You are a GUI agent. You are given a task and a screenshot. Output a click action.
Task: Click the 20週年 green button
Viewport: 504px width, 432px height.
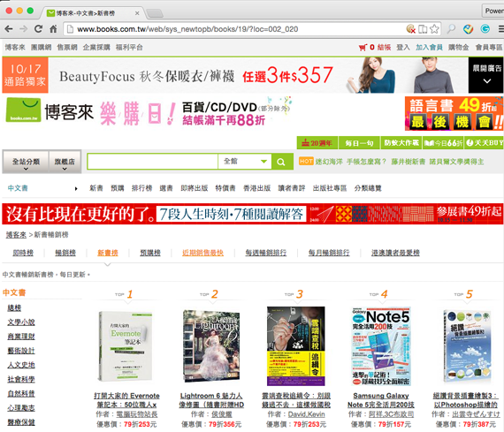[x=317, y=143]
